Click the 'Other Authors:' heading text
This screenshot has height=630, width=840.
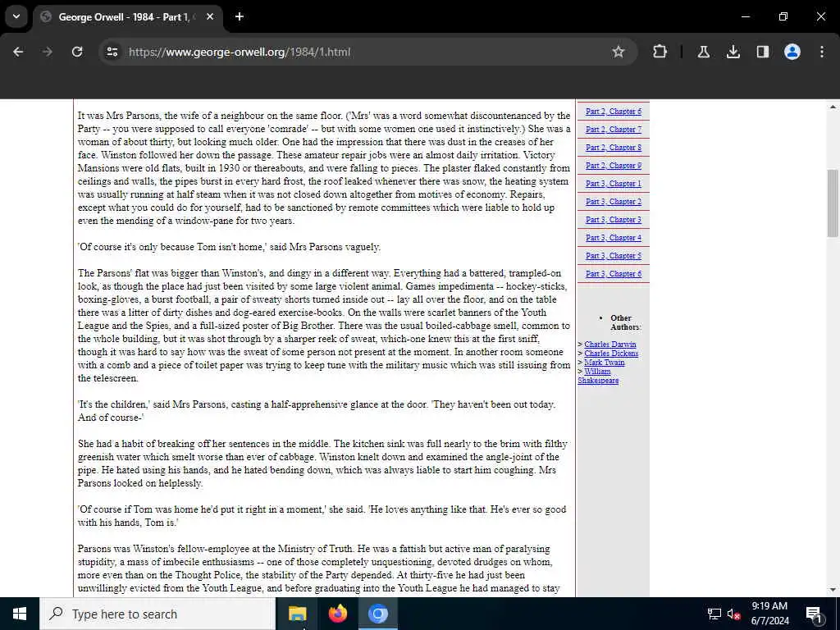click(626, 322)
